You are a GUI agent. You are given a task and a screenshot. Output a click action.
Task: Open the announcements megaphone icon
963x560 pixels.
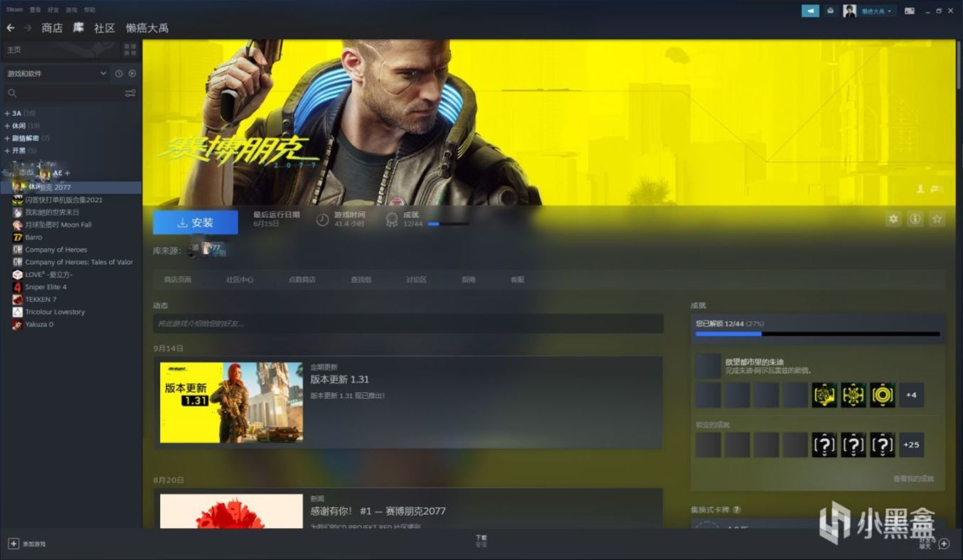coord(810,11)
